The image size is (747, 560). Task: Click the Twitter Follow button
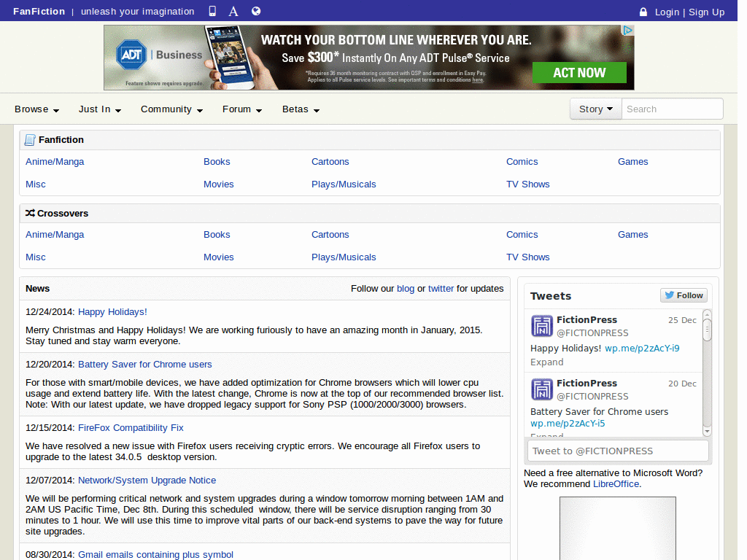tap(684, 295)
